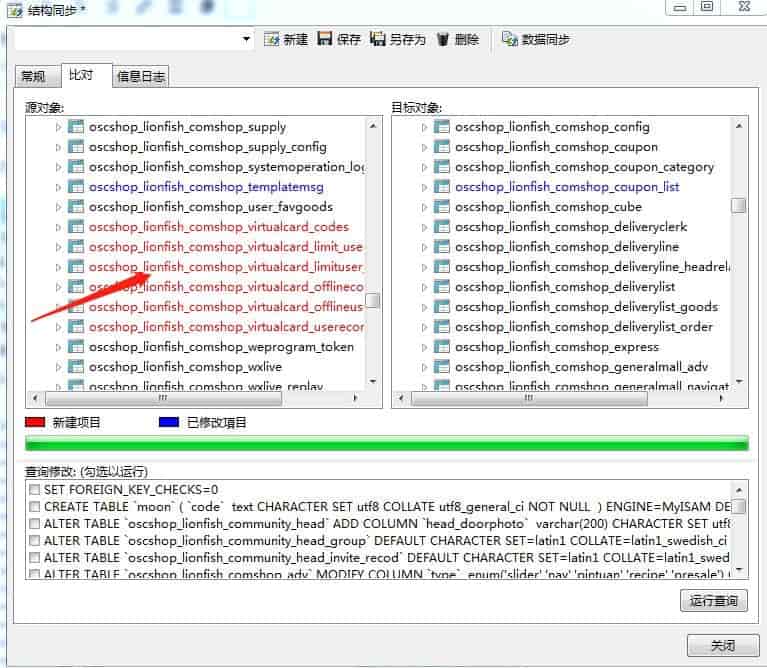Viewport: 767px width, 668px height.
Task: Select source oscshop_lionfish_comshop_wxlive text
Action: [185, 367]
